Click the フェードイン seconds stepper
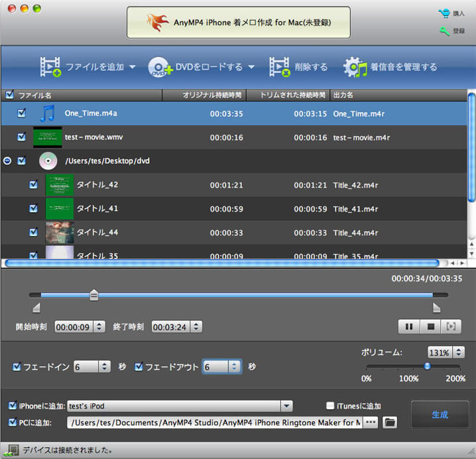Image resolution: width=476 pixels, height=459 pixels. (104, 367)
